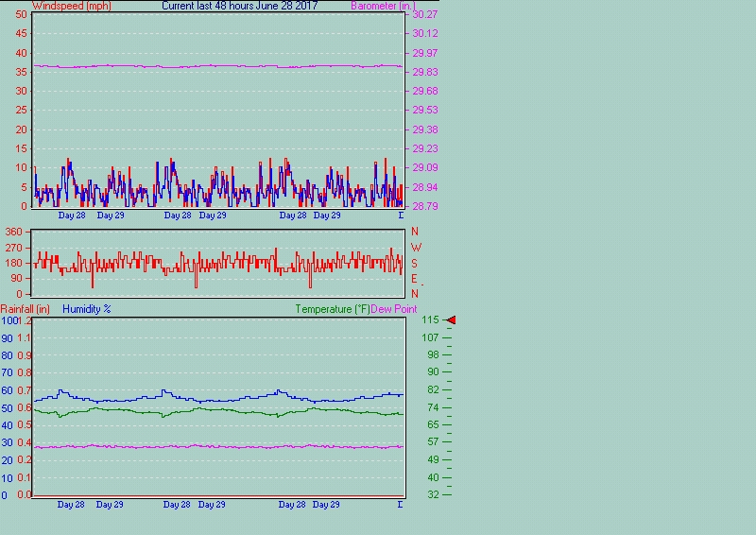This screenshot has width=756, height=535.
Task: Click leftmost Day 28 label under windspeed chart
Action: (x=72, y=216)
